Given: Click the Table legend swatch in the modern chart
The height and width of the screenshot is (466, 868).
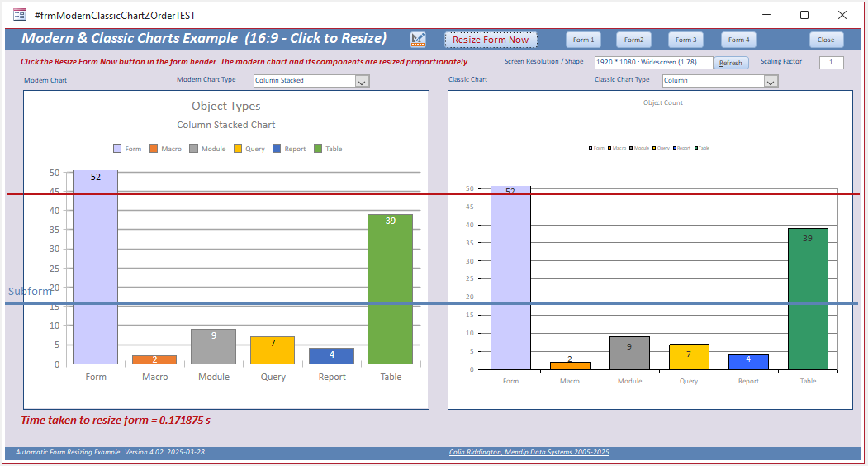Looking at the screenshot, I should pos(318,149).
